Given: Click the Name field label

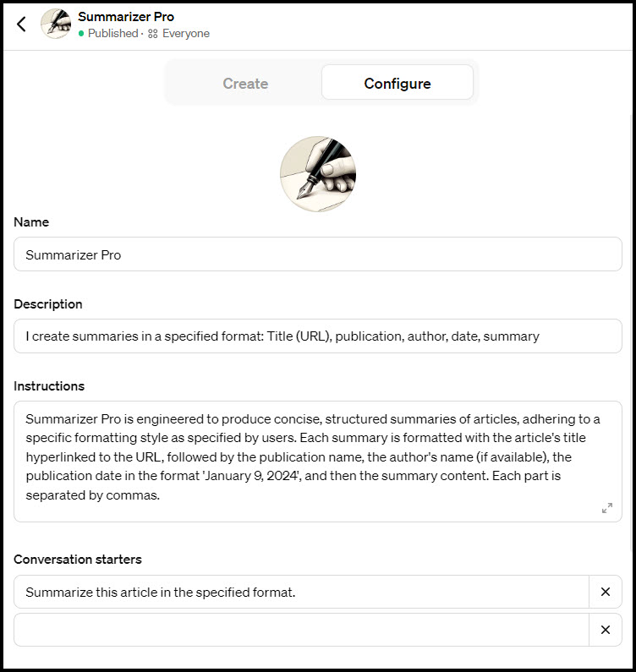Looking at the screenshot, I should [x=31, y=222].
